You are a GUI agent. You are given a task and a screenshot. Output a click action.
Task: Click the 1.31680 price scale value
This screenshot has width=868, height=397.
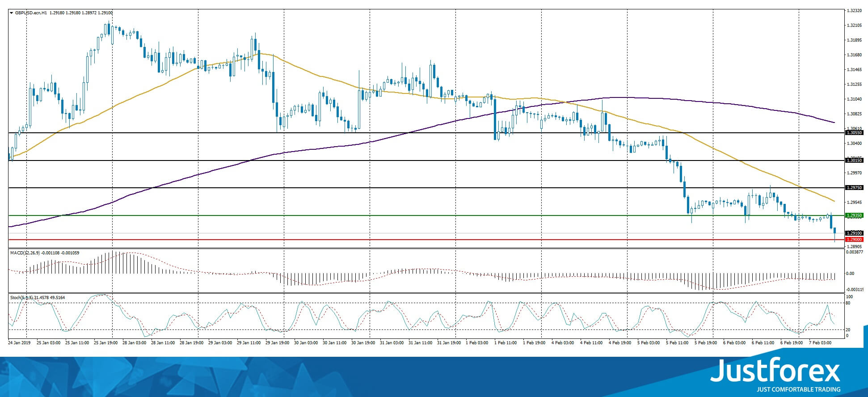(854, 55)
